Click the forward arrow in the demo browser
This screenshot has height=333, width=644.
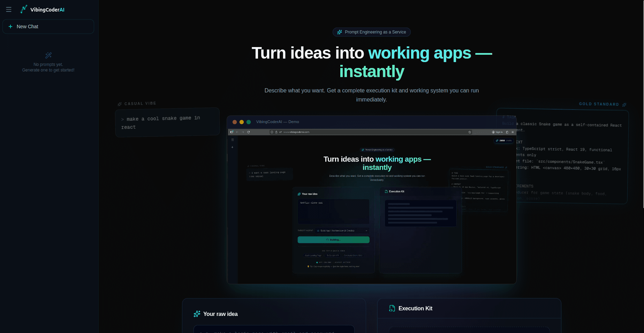243,132
